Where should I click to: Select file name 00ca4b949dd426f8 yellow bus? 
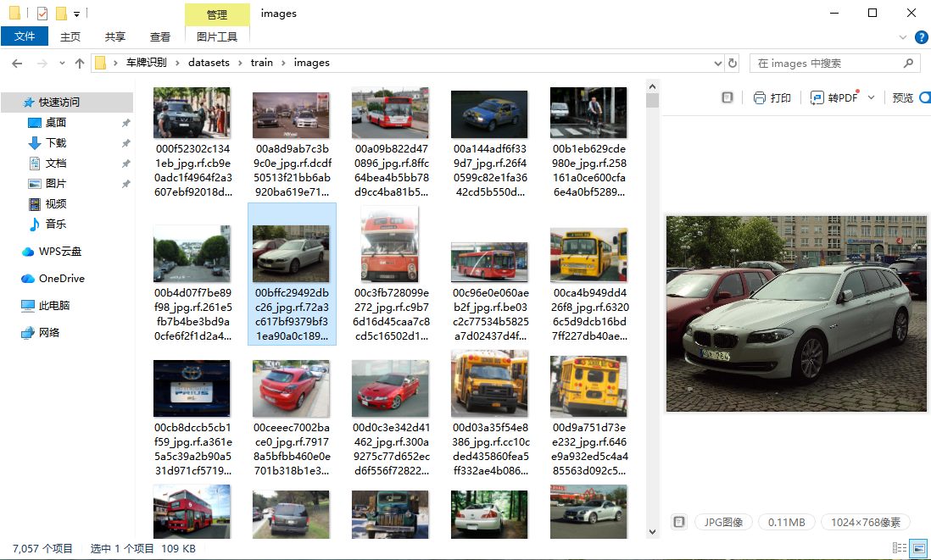589,314
